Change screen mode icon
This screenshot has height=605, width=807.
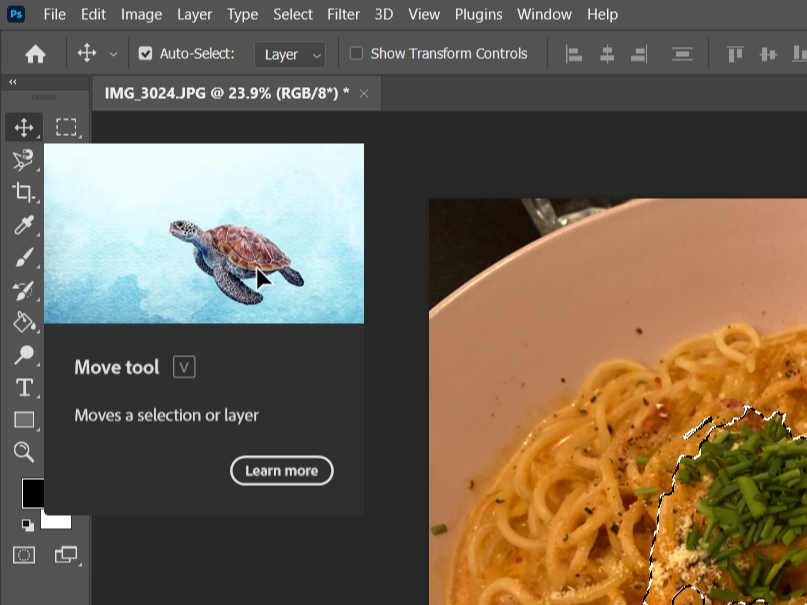click(x=66, y=555)
